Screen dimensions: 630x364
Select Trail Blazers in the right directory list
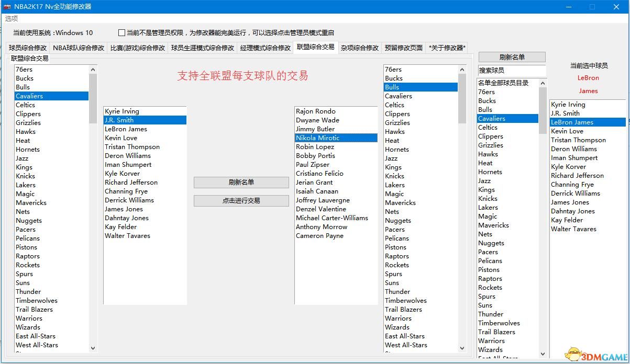click(507, 332)
